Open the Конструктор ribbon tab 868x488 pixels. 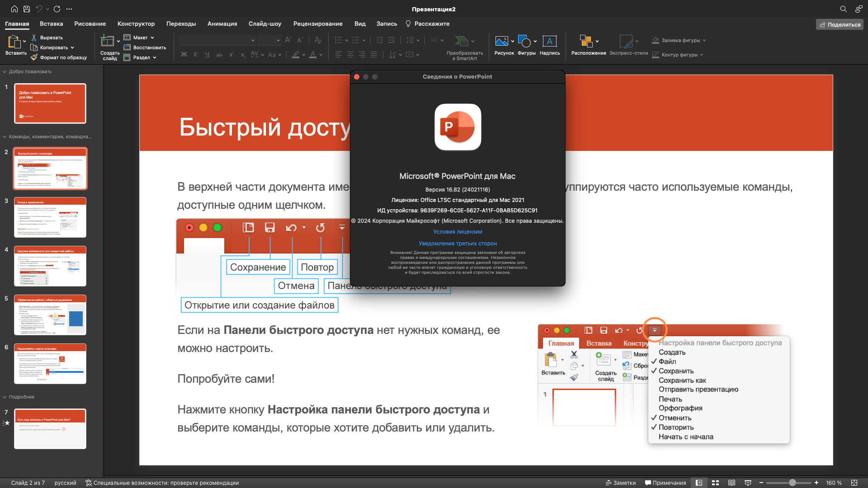point(136,23)
